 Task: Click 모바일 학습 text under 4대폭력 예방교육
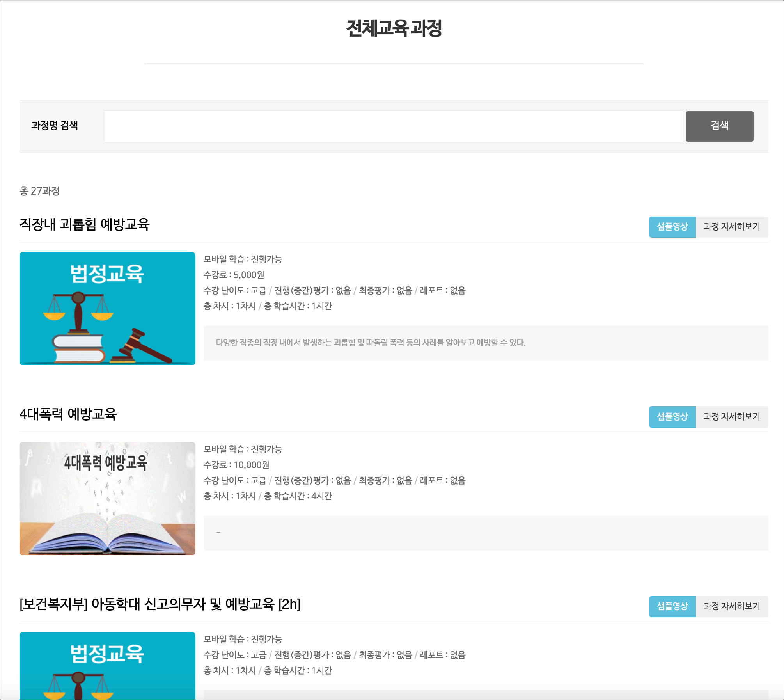tap(243, 449)
